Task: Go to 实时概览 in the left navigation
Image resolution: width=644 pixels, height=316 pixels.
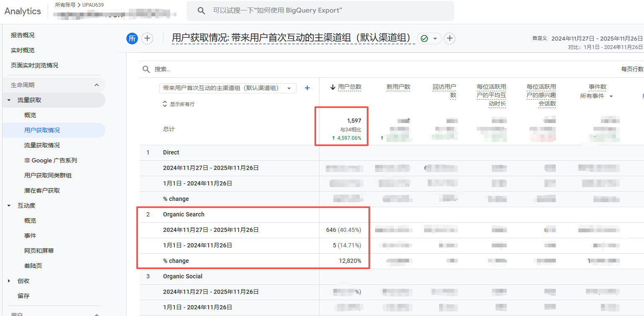Action: coord(23,50)
